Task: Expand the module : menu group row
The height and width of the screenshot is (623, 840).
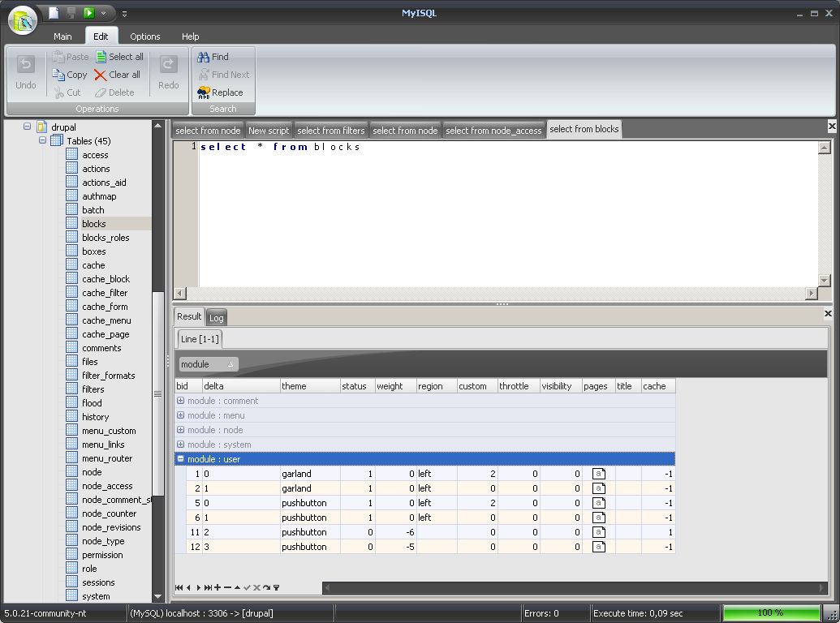Action: click(180, 415)
